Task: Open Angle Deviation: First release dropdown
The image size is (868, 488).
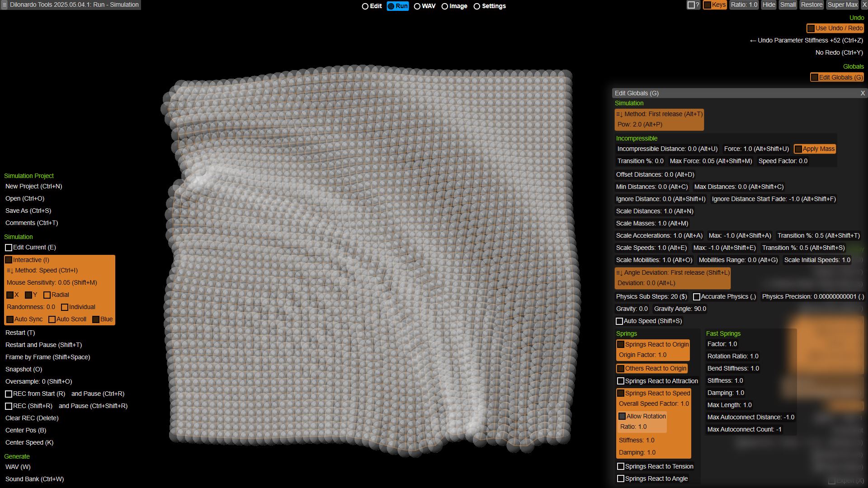Action: tap(673, 273)
